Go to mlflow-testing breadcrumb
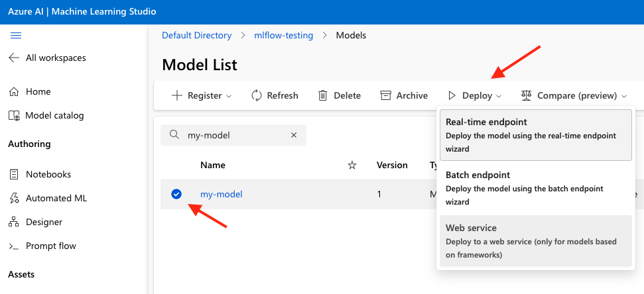644x294 pixels. coord(283,35)
